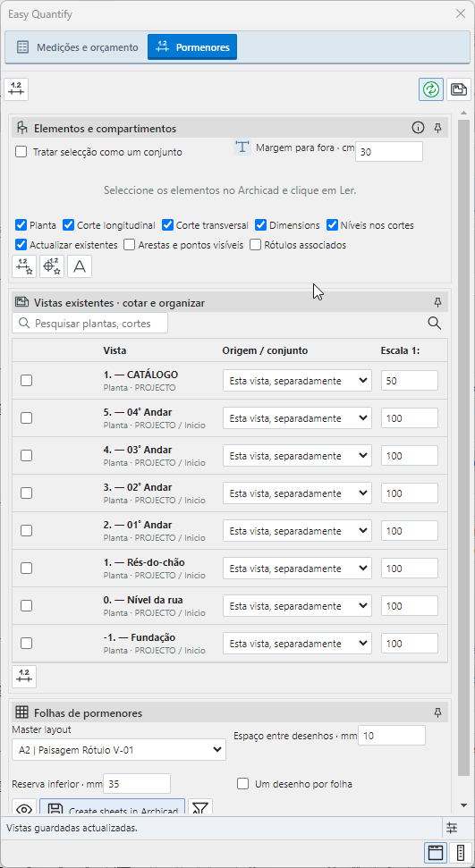Click the Pesquisar plantas, cortes search field

coord(89,324)
